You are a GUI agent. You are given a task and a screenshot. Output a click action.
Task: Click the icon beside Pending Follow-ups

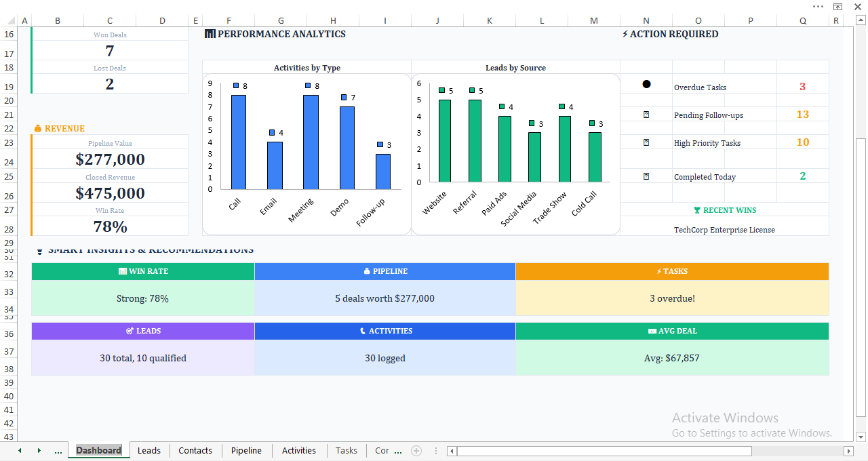pos(646,115)
